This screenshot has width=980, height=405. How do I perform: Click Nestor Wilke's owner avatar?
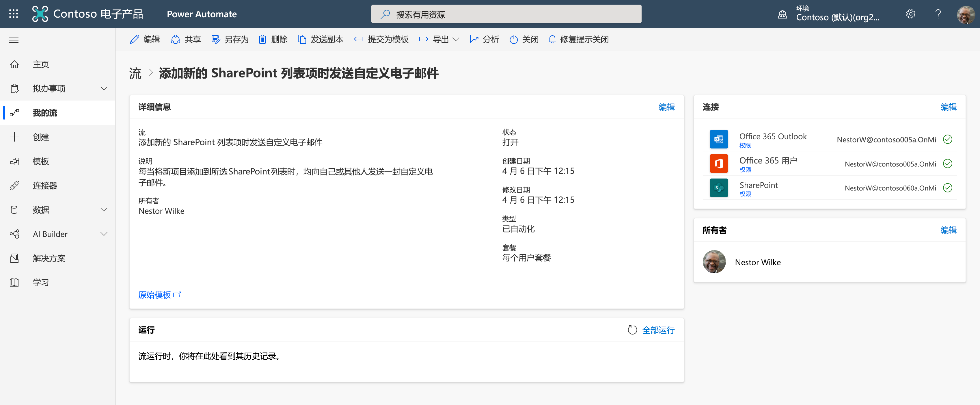[714, 262]
